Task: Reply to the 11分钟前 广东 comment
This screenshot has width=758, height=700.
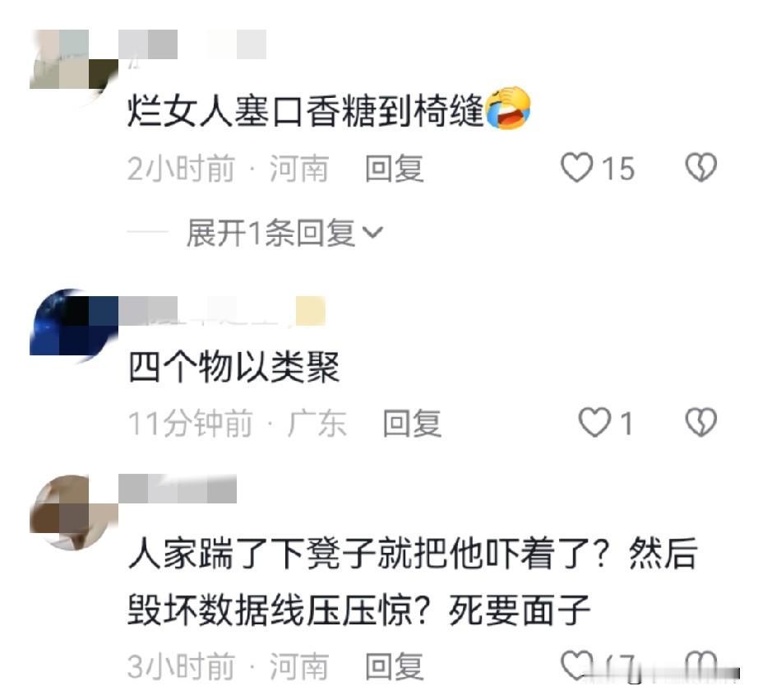Action: [412, 424]
